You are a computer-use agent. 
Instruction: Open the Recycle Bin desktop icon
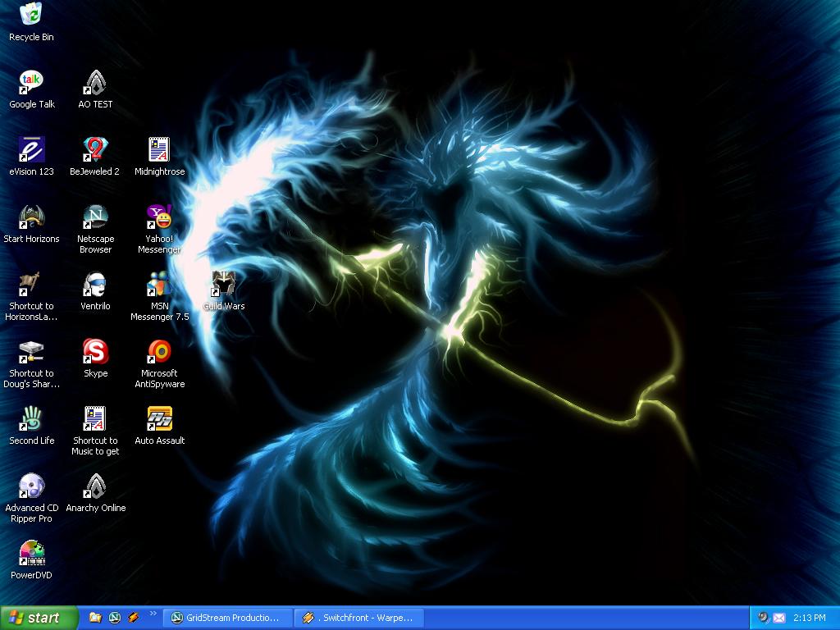point(31,15)
